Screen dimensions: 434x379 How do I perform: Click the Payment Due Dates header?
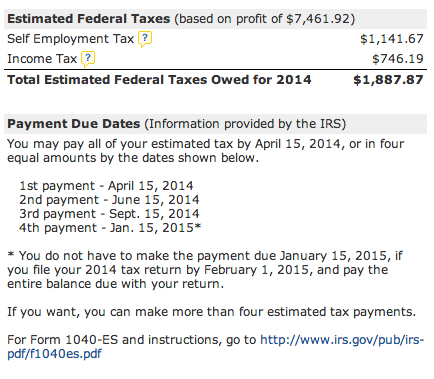74,124
